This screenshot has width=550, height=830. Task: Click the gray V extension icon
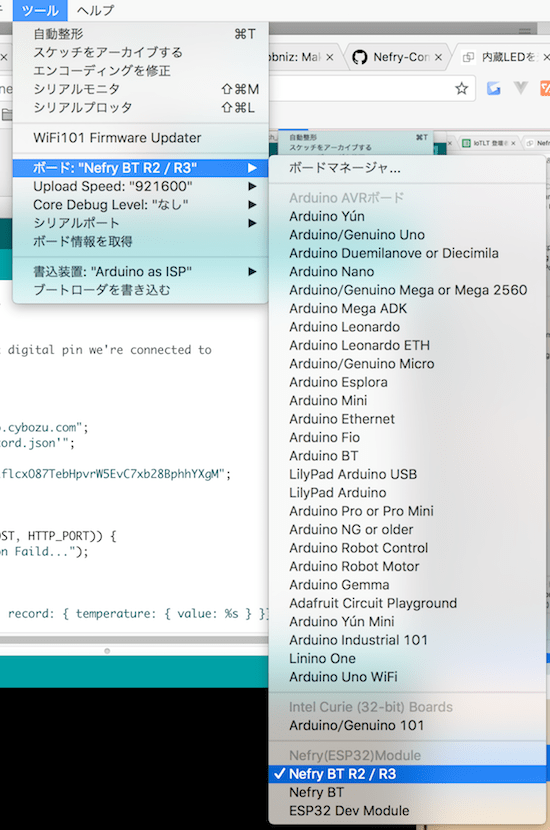coord(521,88)
